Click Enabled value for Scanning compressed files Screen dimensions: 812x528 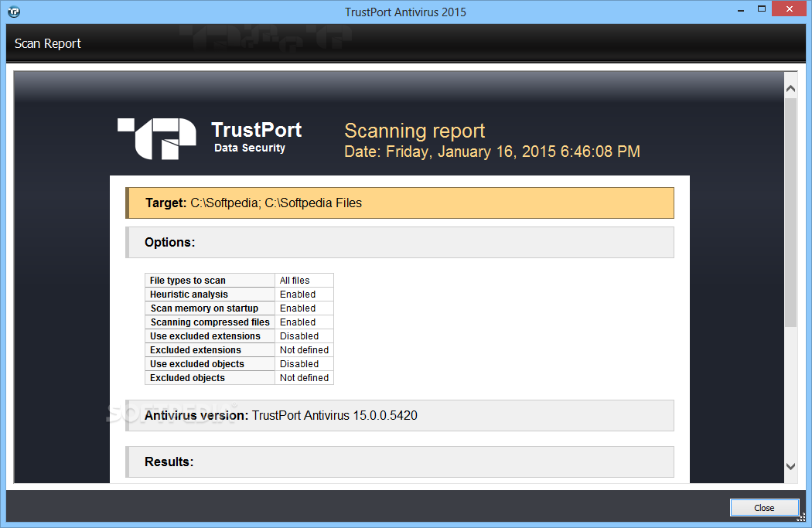pyautogui.click(x=304, y=322)
